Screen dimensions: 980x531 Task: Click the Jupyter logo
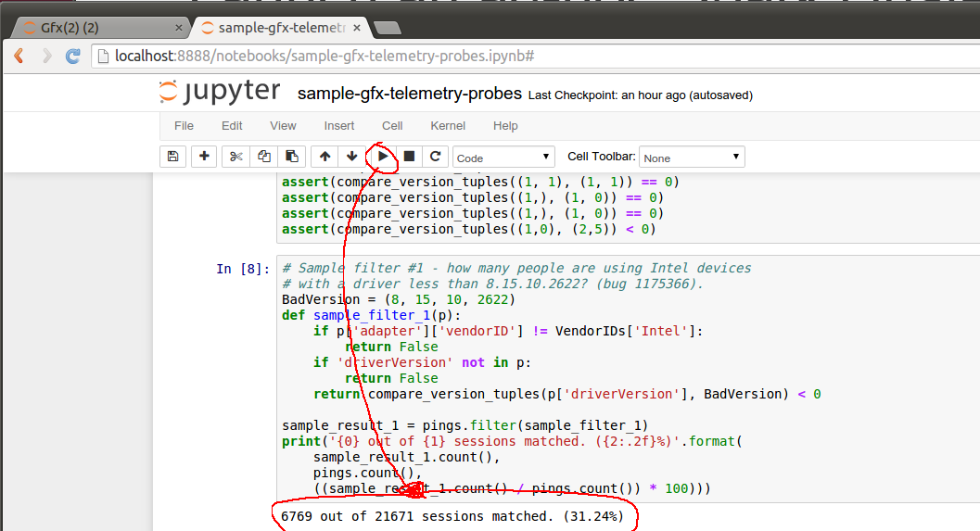pos(220,91)
